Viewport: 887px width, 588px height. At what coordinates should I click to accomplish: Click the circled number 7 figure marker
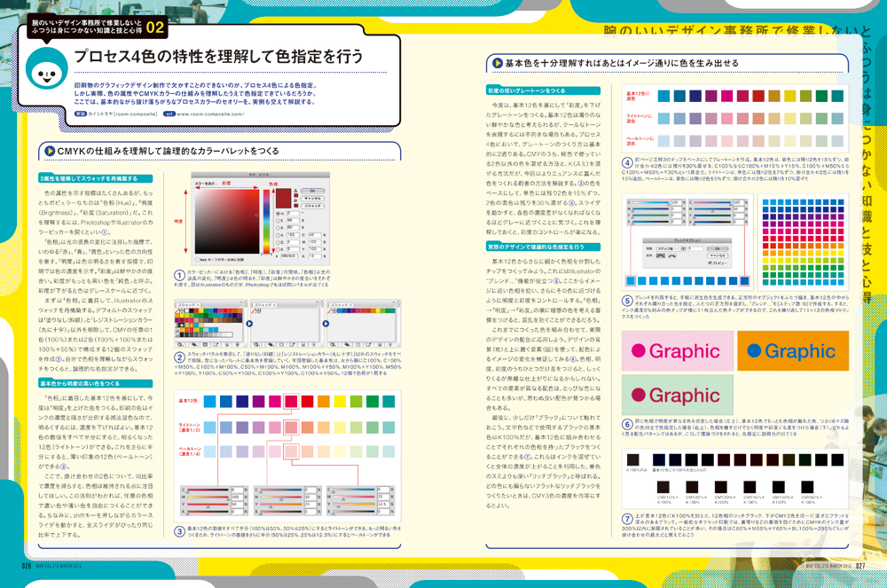coord(627,519)
